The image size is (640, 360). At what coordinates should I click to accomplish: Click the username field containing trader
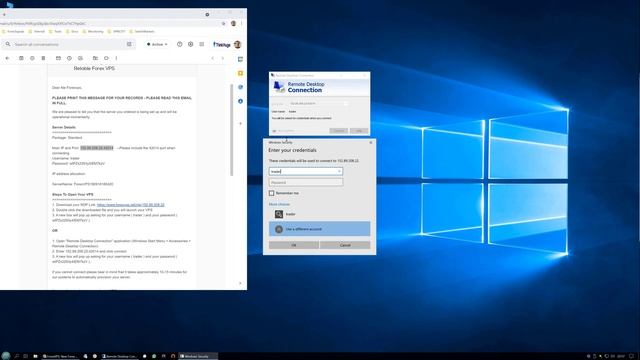click(306, 171)
